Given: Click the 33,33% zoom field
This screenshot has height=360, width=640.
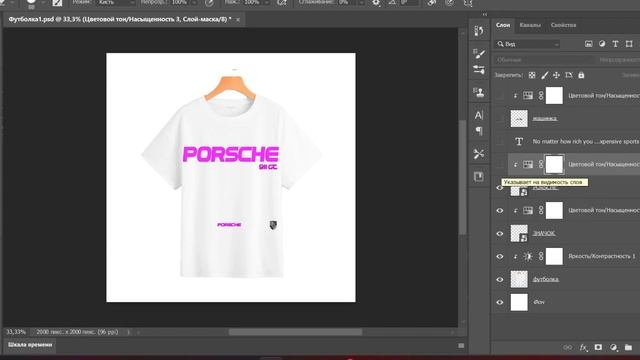Looking at the screenshot, I should coord(16,332).
